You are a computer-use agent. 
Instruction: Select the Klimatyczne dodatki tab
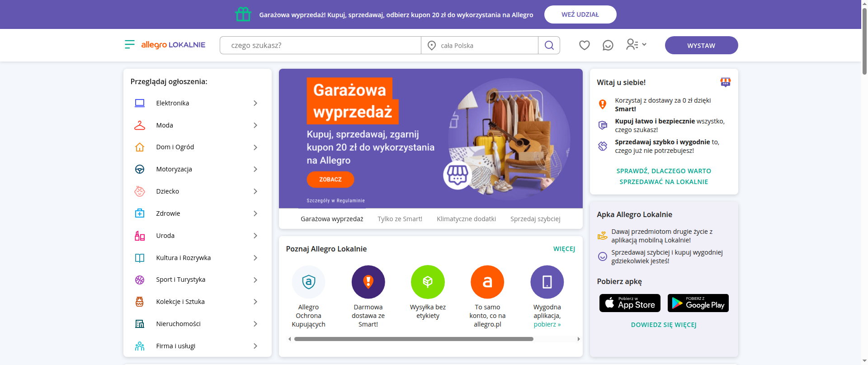pos(466,219)
